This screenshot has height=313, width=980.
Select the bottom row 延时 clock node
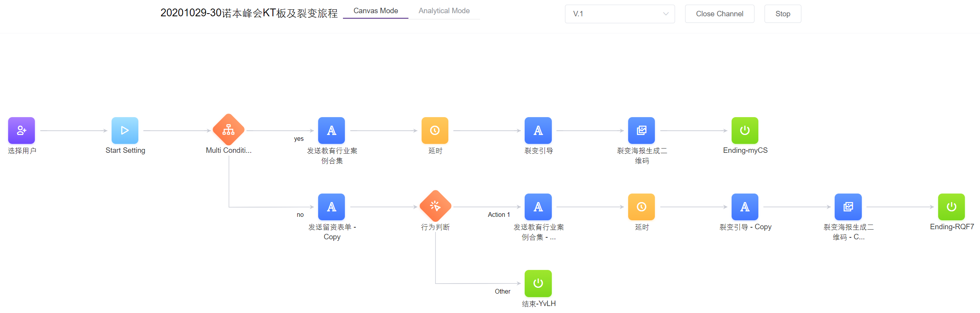tap(641, 207)
